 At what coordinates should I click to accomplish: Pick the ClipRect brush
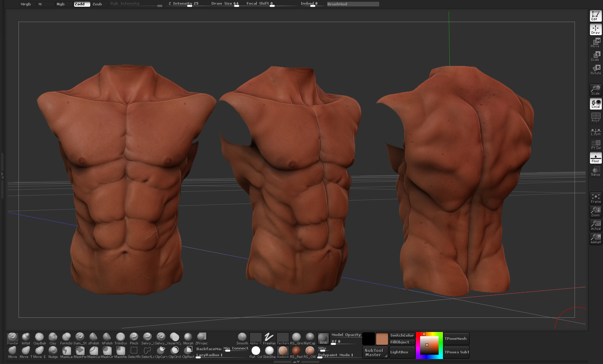pyautogui.click(x=188, y=352)
